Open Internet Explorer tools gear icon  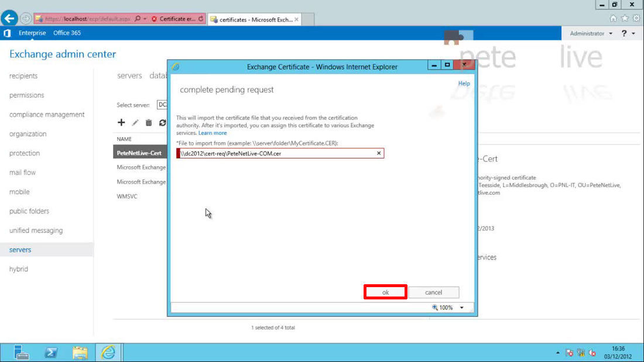636,19
